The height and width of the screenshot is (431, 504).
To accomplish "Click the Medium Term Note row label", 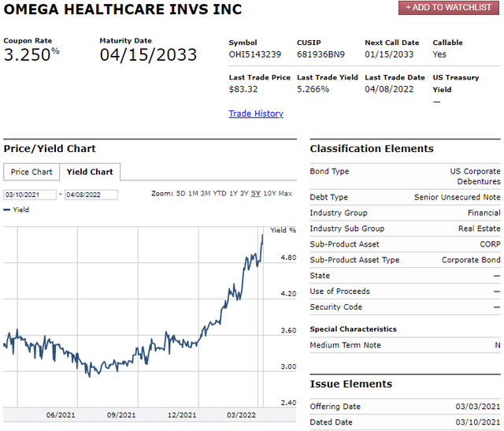I will coord(345,345).
